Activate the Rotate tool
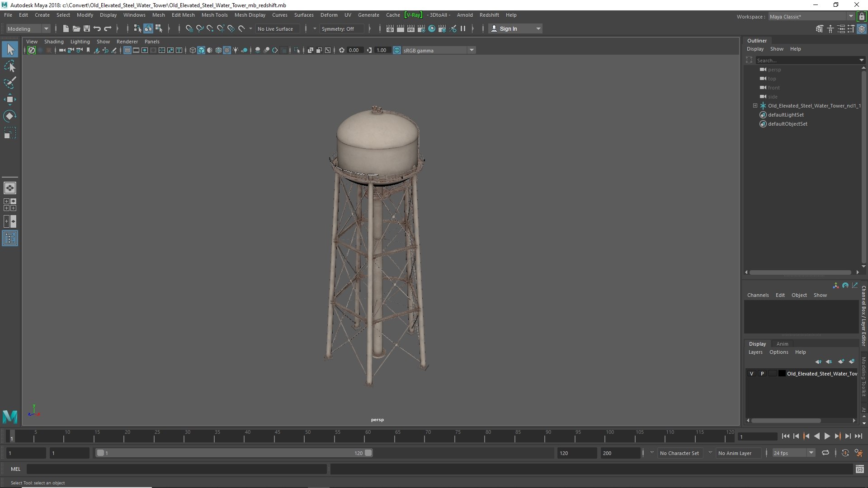The height and width of the screenshot is (488, 868). [10, 116]
